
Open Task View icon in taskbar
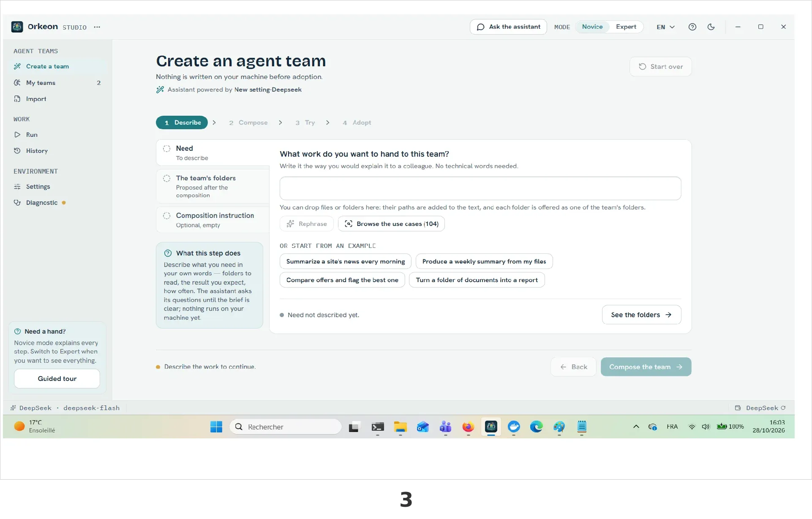point(354,427)
